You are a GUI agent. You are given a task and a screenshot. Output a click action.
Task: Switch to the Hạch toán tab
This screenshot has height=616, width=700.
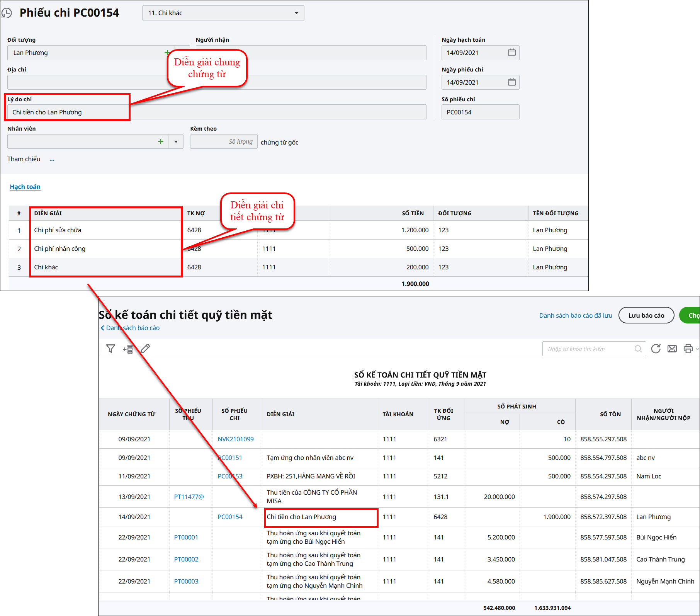[25, 187]
